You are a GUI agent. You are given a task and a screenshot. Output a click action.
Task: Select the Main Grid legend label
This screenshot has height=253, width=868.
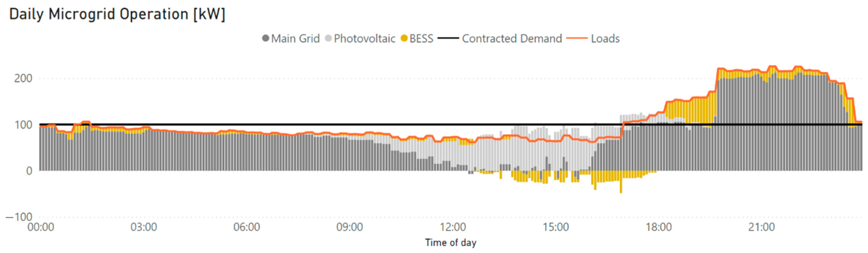click(295, 38)
